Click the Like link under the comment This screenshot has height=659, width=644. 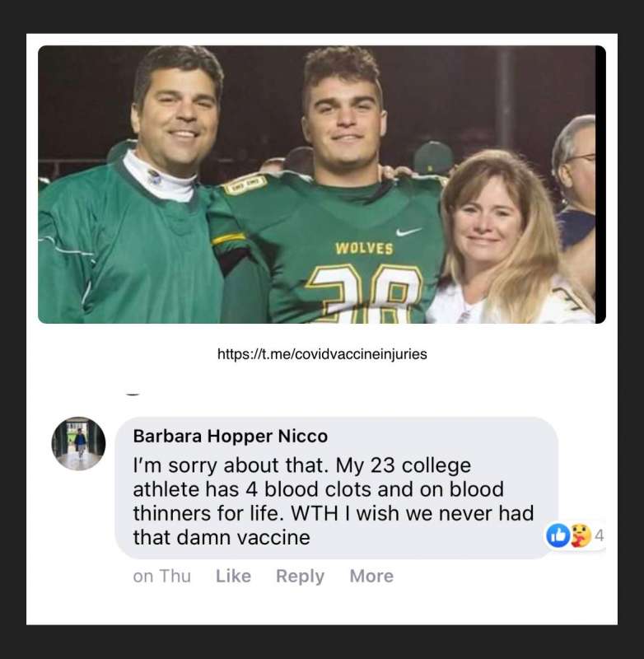pyautogui.click(x=233, y=576)
